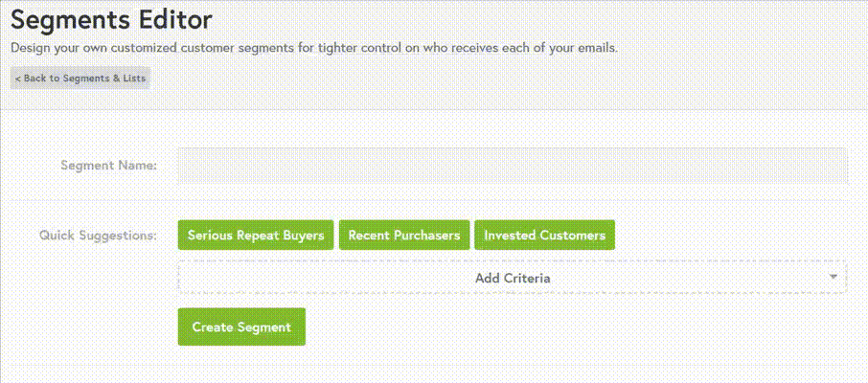
Task: Return to Segments & Lists page
Action: pyautogui.click(x=80, y=79)
